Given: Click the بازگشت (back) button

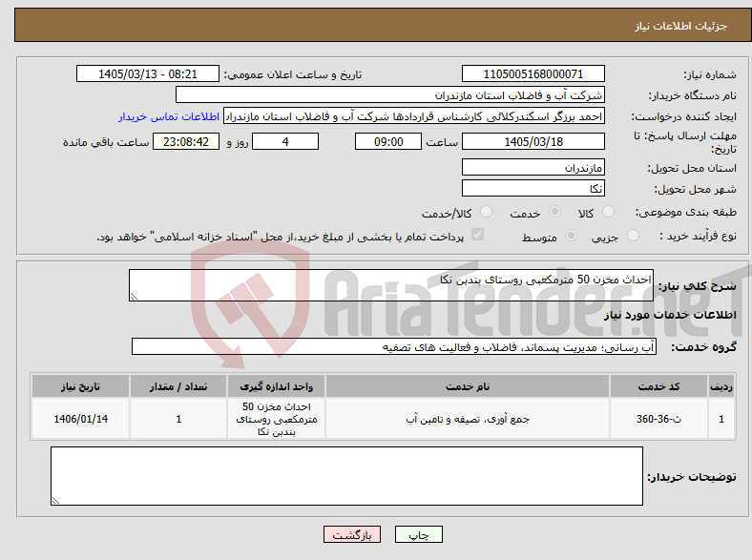Looking at the screenshot, I should click(352, 534).
